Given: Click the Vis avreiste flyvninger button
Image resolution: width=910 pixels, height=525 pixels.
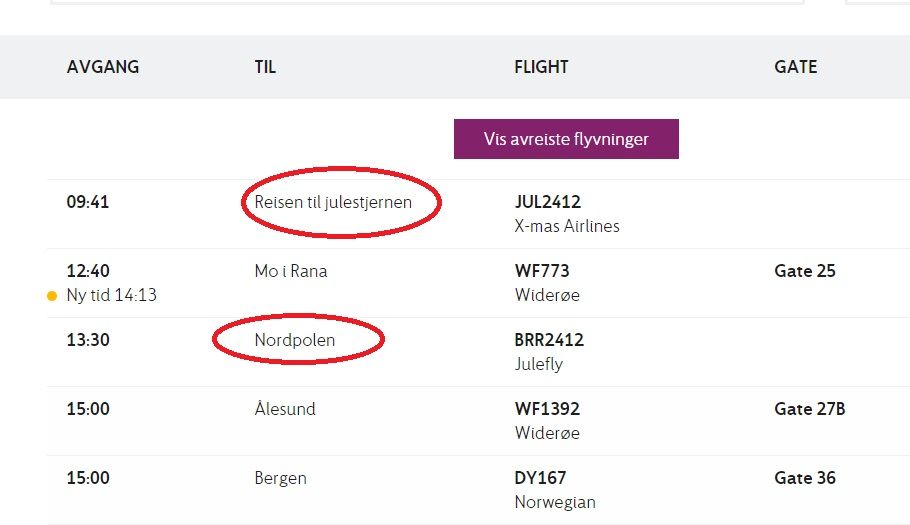Looking at the screenshot, I should [x=566, y=139].
